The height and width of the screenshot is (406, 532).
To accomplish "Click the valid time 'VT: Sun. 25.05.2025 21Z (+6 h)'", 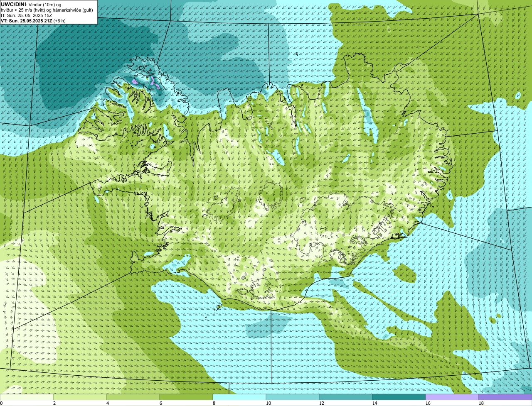I will click(x=33, y=20).
